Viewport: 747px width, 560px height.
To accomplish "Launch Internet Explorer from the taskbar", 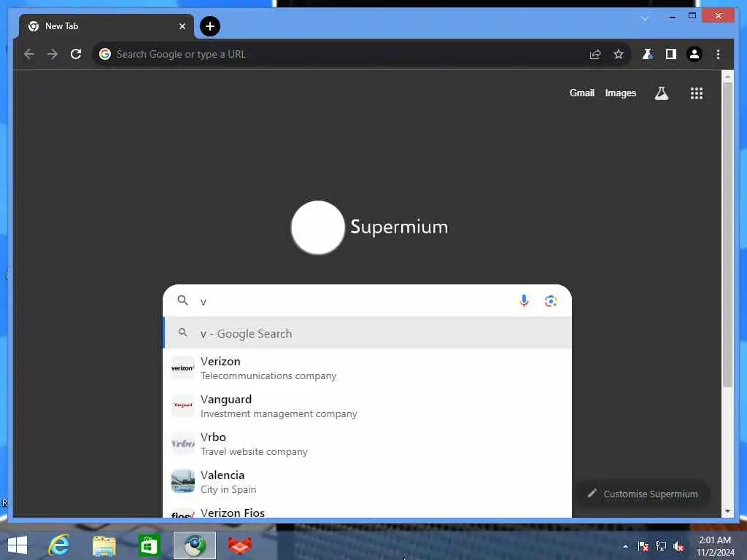I will point(58,545).
